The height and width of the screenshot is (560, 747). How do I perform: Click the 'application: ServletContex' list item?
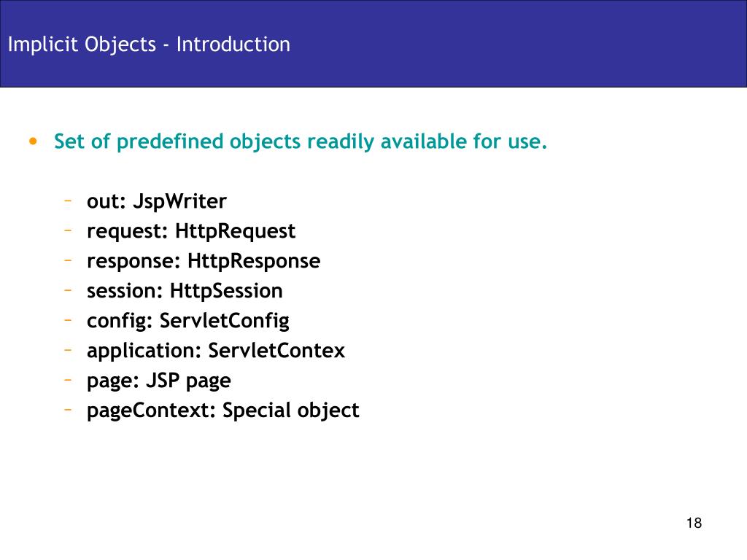216,351
